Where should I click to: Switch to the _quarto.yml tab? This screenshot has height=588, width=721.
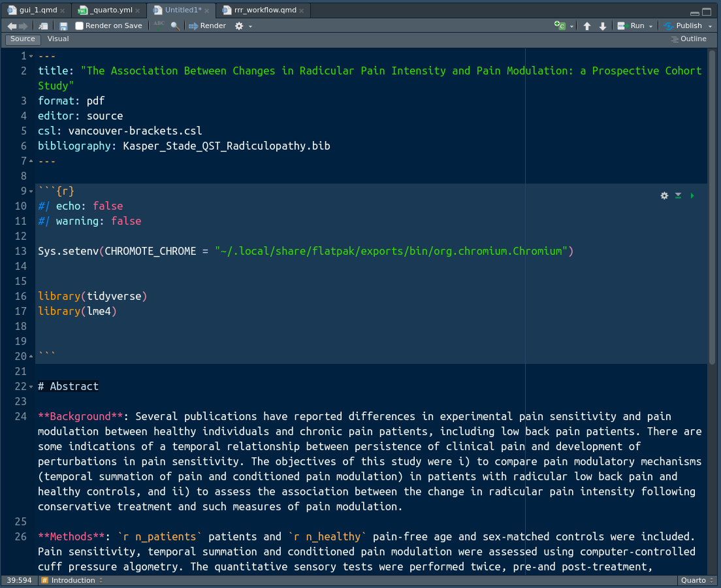pyautogui.click(x=112, y=10)
